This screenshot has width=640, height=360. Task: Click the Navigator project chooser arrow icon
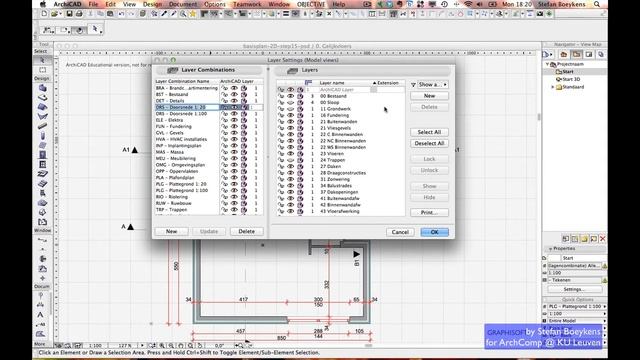pyautogui.click(x=547, y=54)
